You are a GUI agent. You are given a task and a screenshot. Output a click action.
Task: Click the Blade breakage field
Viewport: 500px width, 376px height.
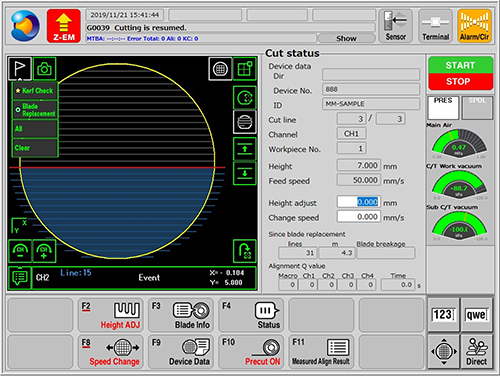[x=386, y=253]
